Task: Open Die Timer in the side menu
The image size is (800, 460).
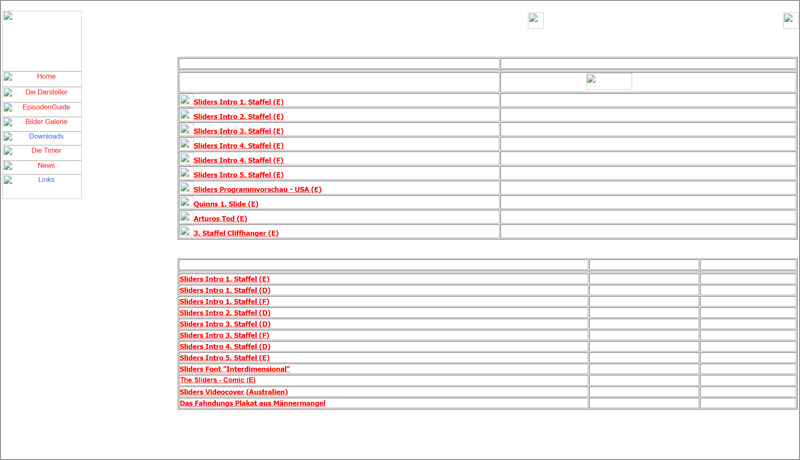Action: [46, 150]
